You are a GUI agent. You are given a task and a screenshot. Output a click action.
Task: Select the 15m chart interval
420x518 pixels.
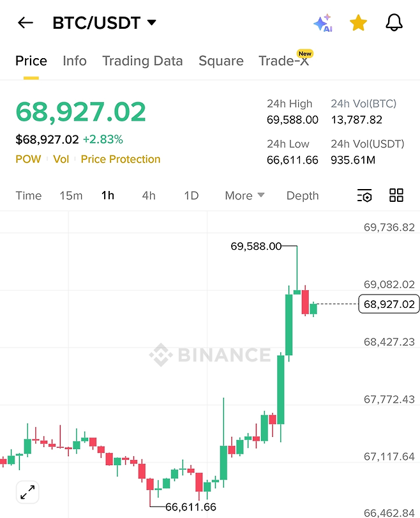tap(71, 195)
